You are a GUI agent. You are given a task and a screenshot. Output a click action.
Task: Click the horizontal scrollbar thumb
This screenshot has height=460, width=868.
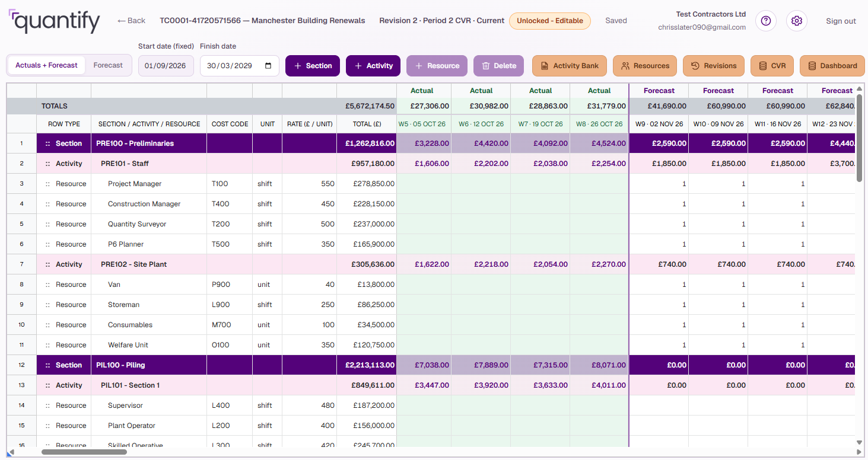coord(84,452)
